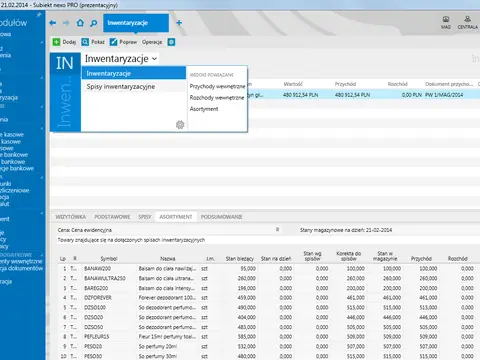Screen dimensions: 480x360
Task: Select Inwentaryzacje in the dropdown list
Action: coord(134,73)
